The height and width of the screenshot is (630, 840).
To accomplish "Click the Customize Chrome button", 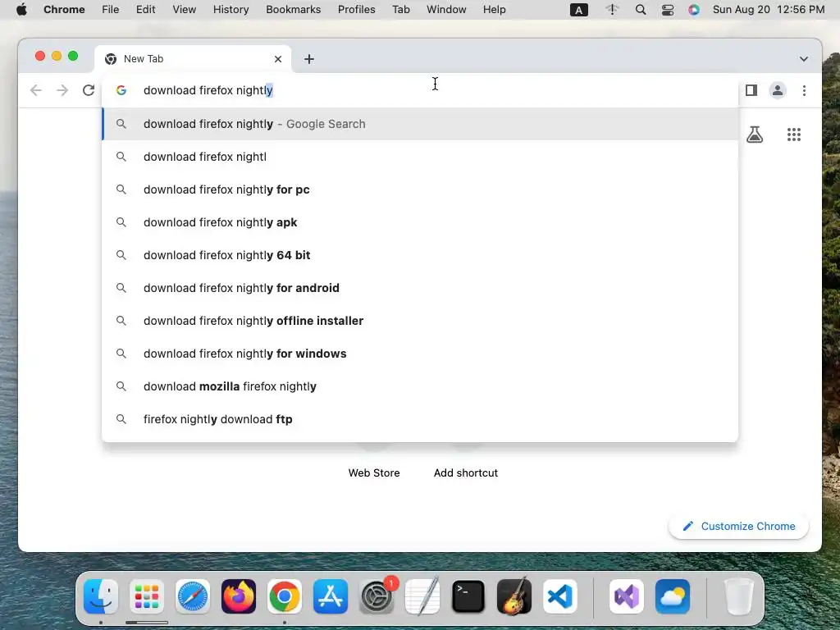I will click(x=738, y=526).
